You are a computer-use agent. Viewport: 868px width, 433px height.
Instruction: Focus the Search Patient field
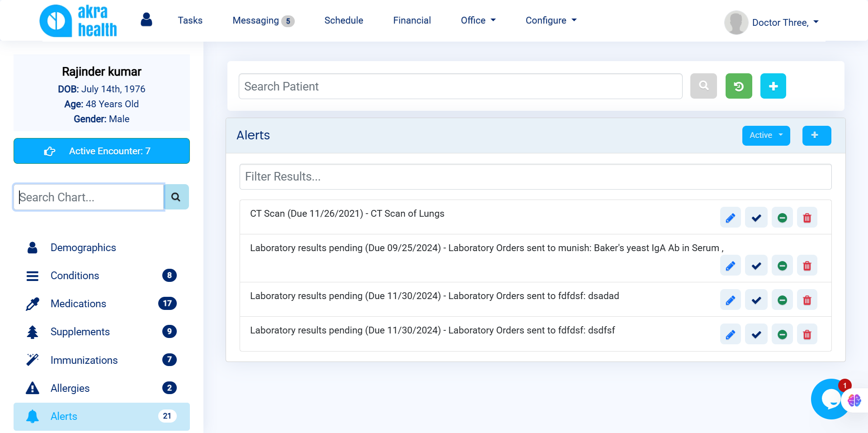460,86
